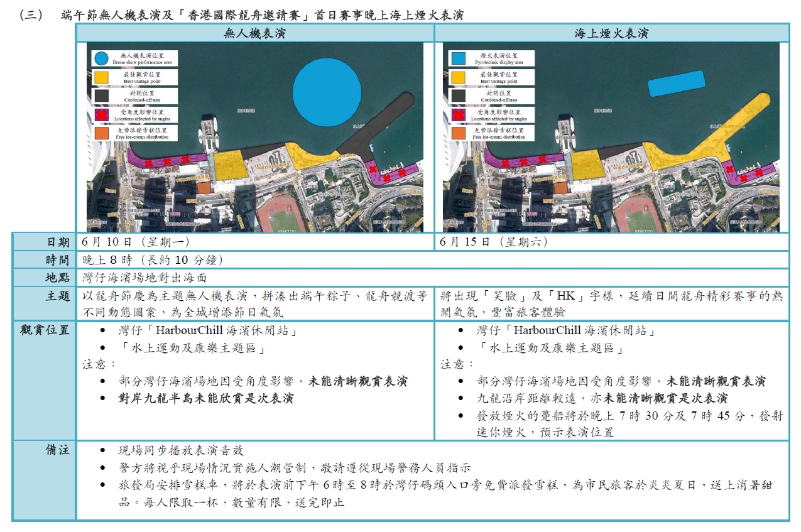Click the blue pyrotechnic display area icon in the right legend
The height and width of the screenshot is (532, 801).
click(457, 59)
